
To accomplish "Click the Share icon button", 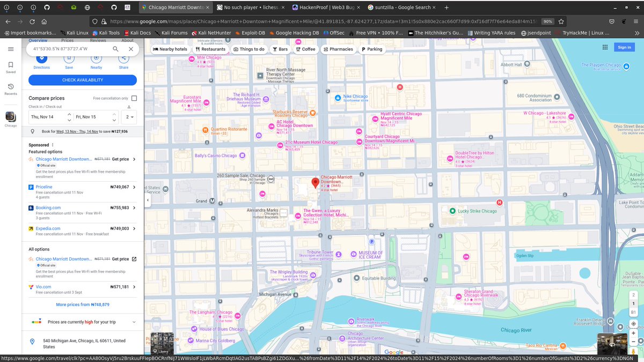I will (x=123, y=58).
